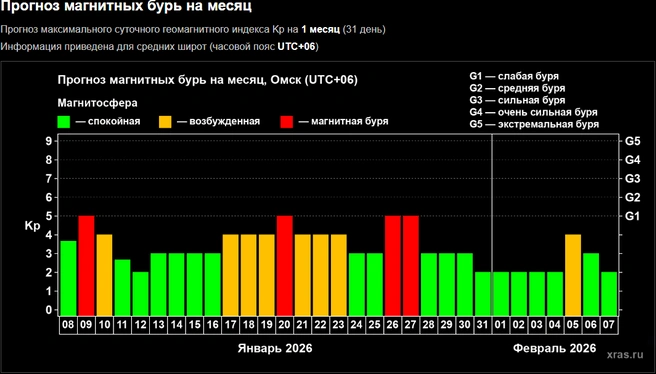Click the red bar for January 26
The width and height of the screenshot is (656, 374).
pos(392,266)
